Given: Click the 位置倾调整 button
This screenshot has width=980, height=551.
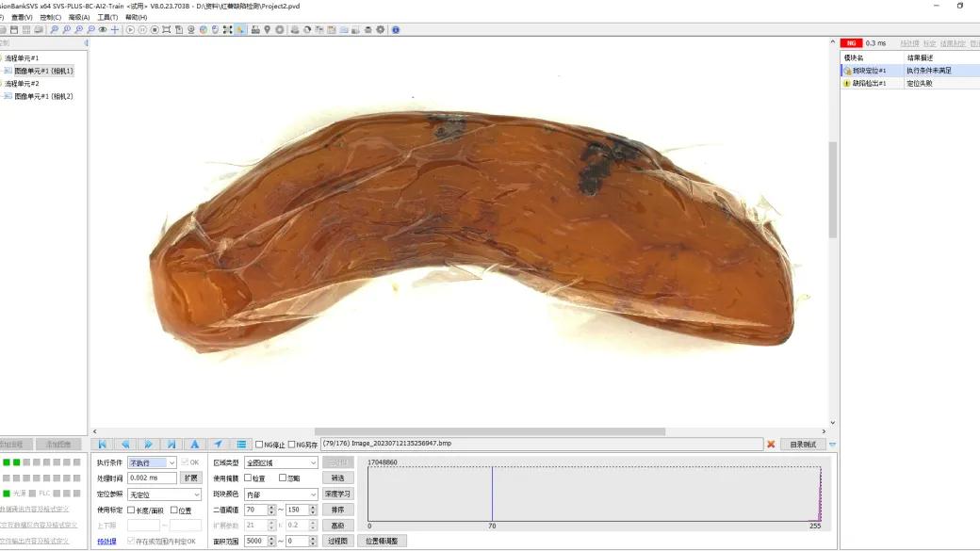Looking at the screenshot, I should (382, 541).
